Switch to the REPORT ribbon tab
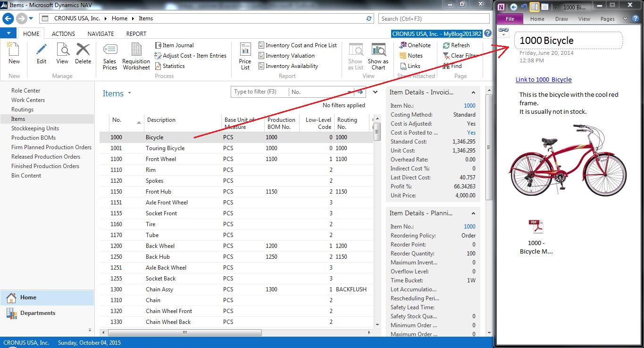 point(136,34)
